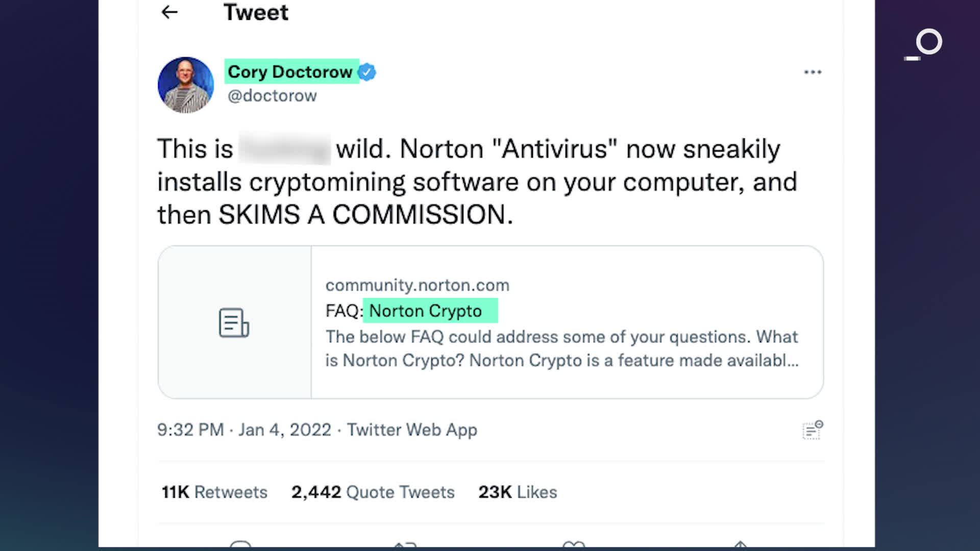Click the back arrow to exit the tweet
This screenshot has width=980, height=551.
coord(169,12)
